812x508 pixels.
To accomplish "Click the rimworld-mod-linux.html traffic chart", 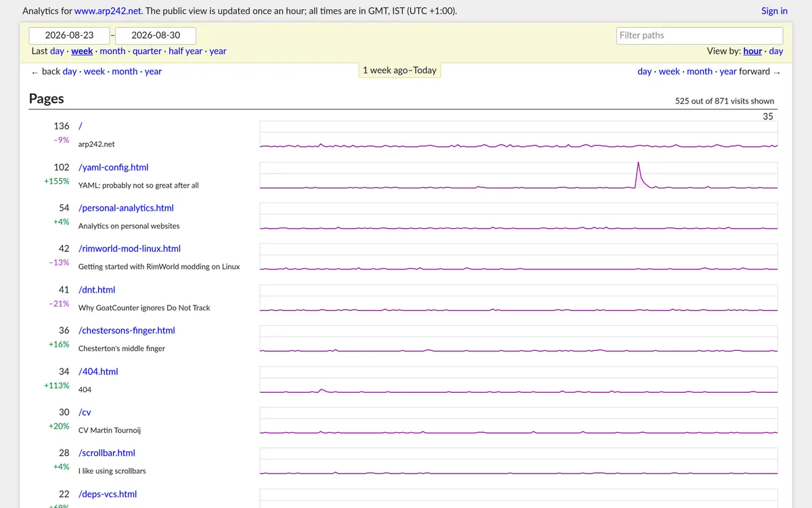I will coord(518,257).
